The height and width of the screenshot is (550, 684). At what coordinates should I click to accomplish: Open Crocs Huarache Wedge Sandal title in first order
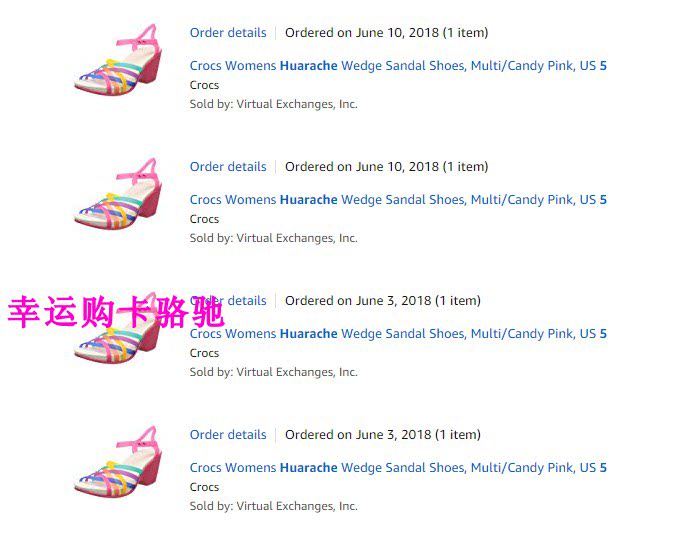pos(398,66)
